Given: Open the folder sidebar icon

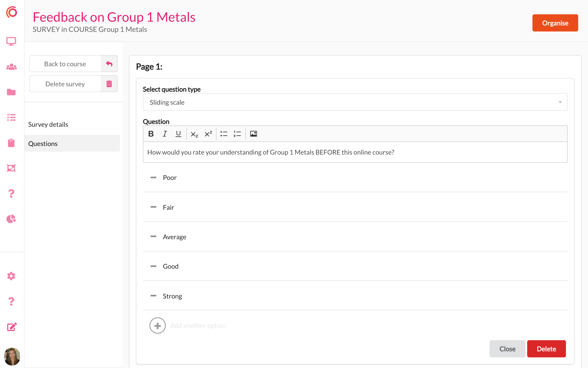Looking at the screenshot, I should pos(11,92).
